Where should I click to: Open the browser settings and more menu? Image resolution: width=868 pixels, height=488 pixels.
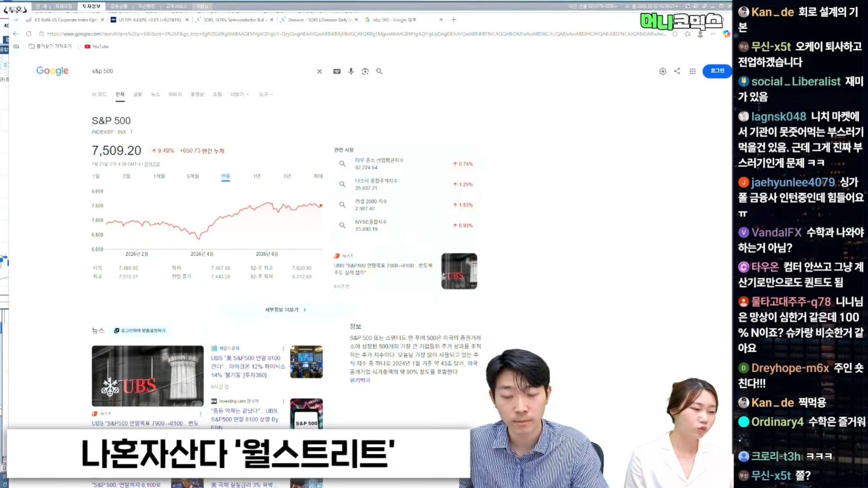click(713, 34)
